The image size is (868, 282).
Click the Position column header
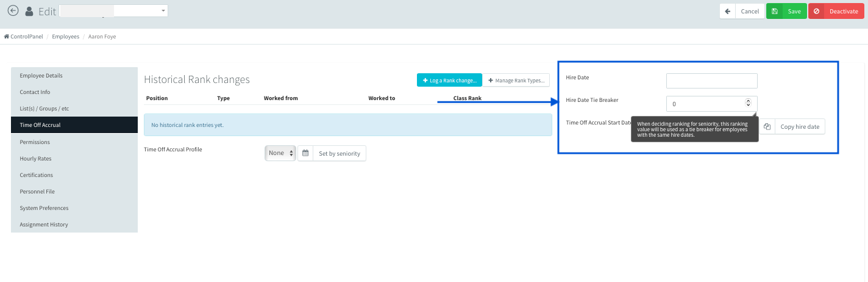(x=157, y=98)
